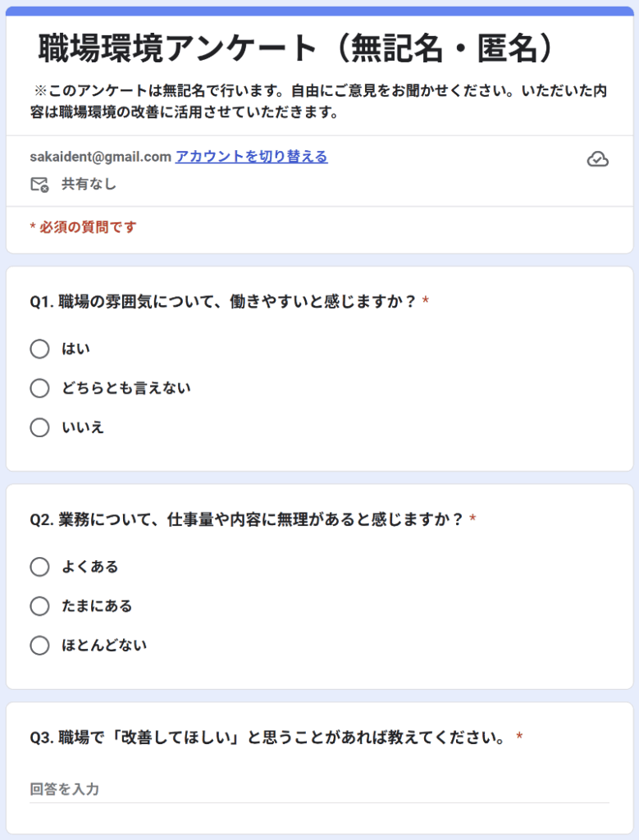Image resolution: width=639 pixels, height=840 pixels.
Task: Click the envelope not-shared icon
Action: tap(39, 185)
